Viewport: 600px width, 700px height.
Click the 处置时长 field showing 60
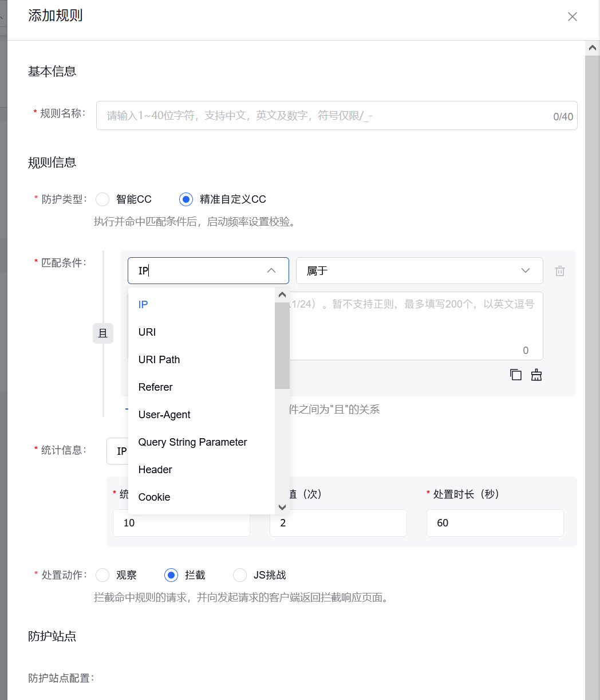pyautogui.click(x=495, y=522)
